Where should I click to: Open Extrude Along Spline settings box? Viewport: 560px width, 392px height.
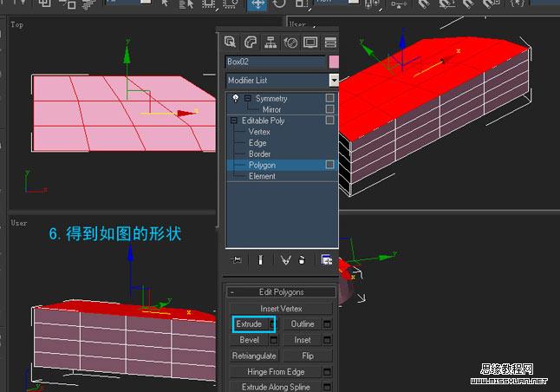pos(327,387)
